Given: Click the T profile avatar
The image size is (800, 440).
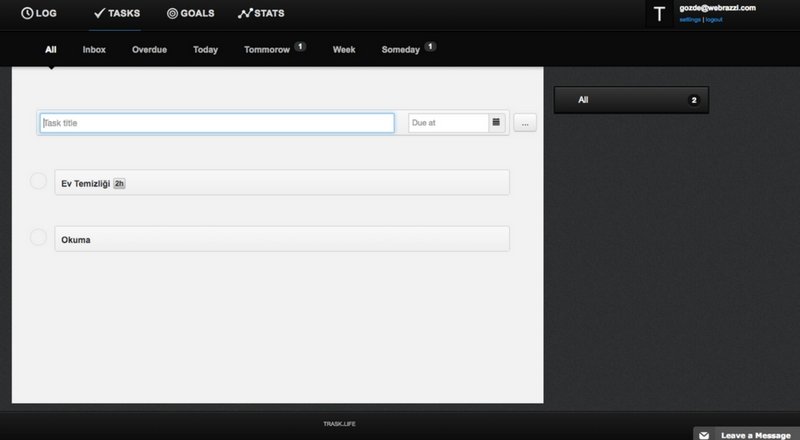Looking at the screenshot, I should [x=658, y=14].
